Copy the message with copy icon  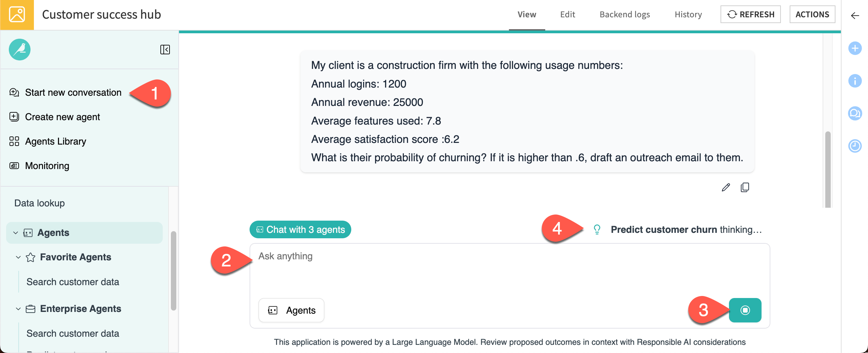point(745,187)
